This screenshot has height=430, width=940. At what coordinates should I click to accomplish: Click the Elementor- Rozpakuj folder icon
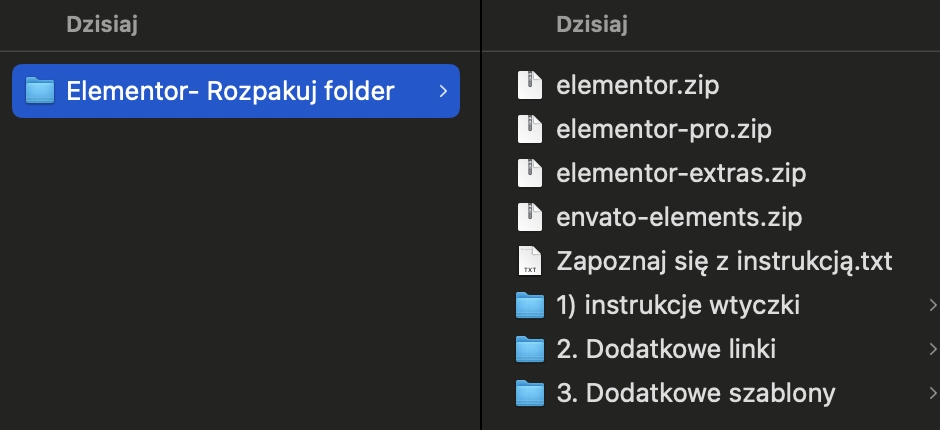39,91
